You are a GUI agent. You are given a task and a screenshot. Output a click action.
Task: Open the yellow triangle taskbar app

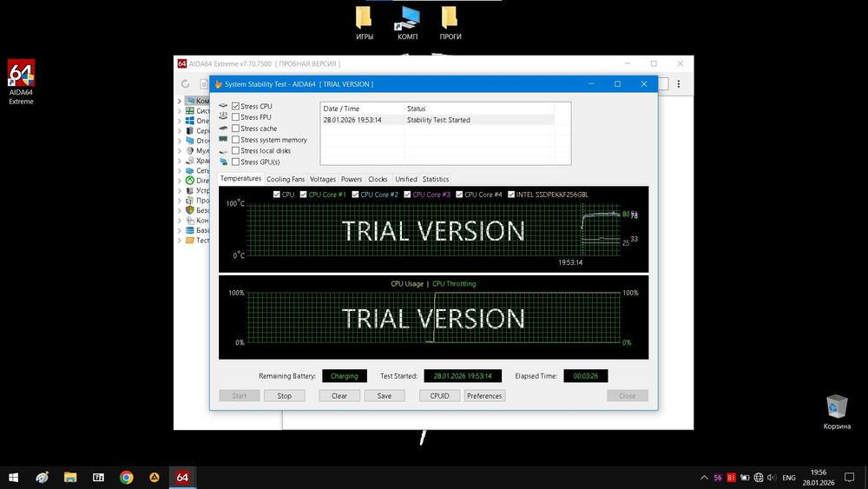pos(155,478)
